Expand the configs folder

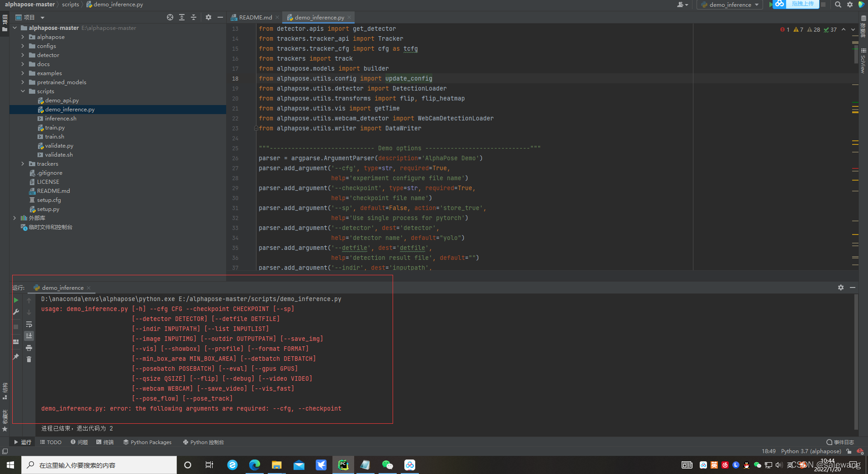(23, 46)
